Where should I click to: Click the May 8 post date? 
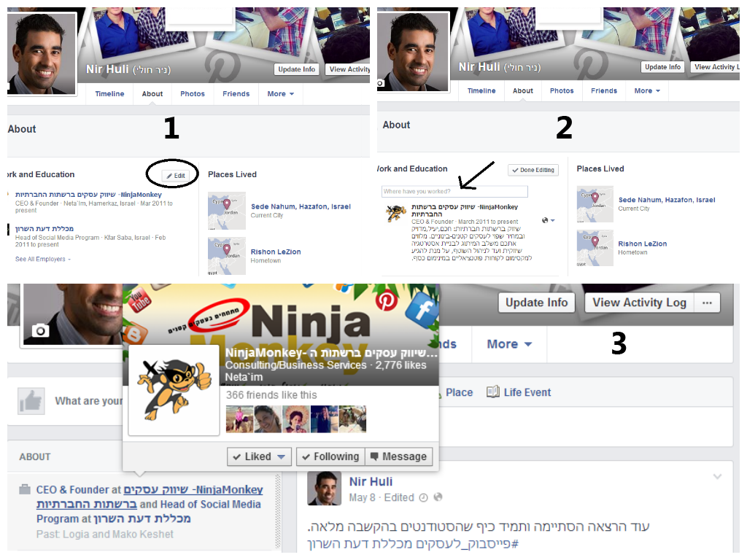[363, 497]
